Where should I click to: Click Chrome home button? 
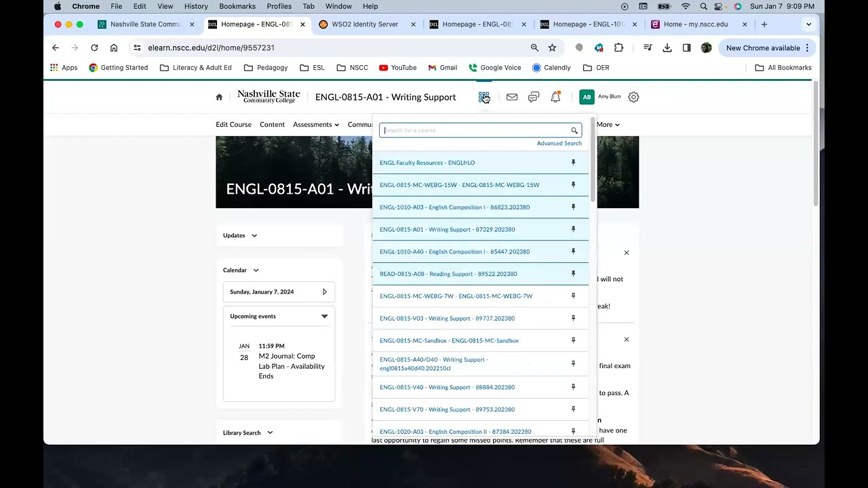(113, 47)
